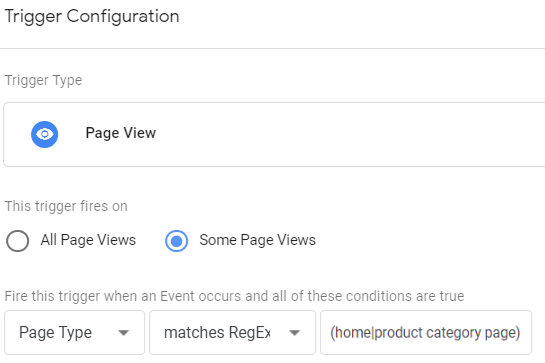
Task: Select the All Page Views radio button
Action: click(17, 241)
